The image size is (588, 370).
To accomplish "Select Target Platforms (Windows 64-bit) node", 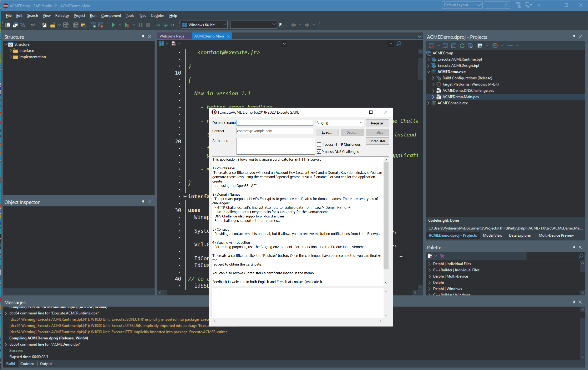I will point(470,84).
